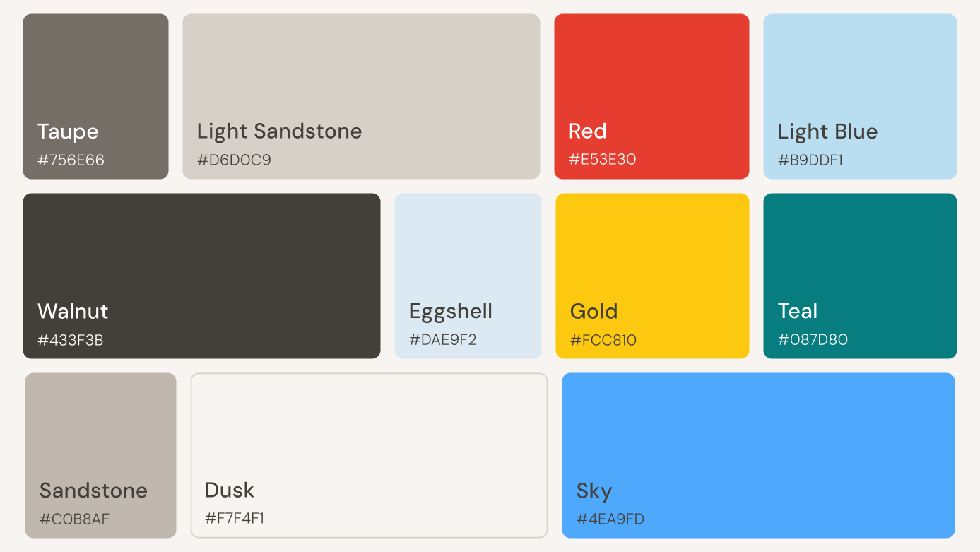Viewport: 980px width, 552px height.
Task: Select the #FCC810 hex code text
Action: click(603, 340)
